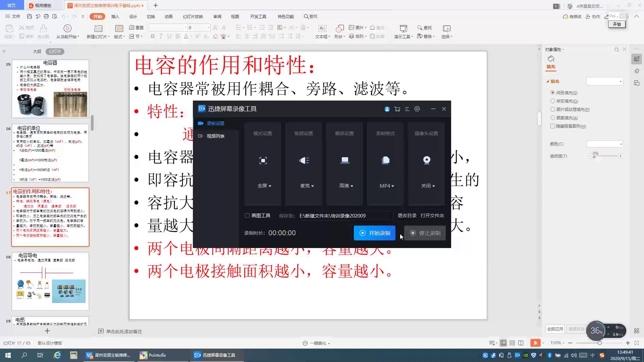The width and height of the screenshot is (644, 362).
Task: Select solid fill radio button
Action: [553, 93]
